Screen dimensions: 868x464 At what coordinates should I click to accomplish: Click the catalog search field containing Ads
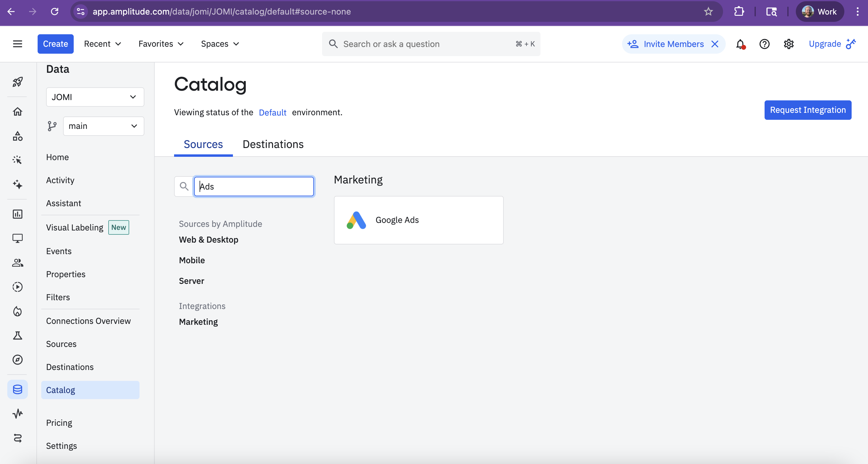(x=254, y=186)
